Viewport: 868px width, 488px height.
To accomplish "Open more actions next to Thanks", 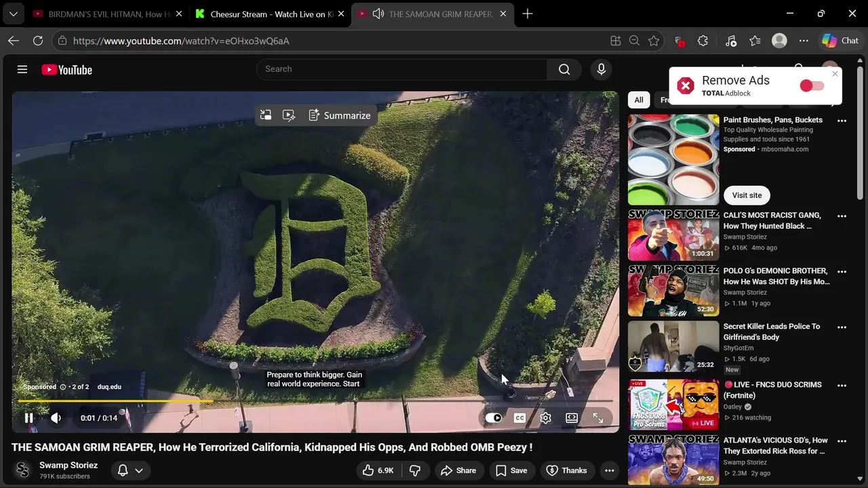I will tap(610, 470).
